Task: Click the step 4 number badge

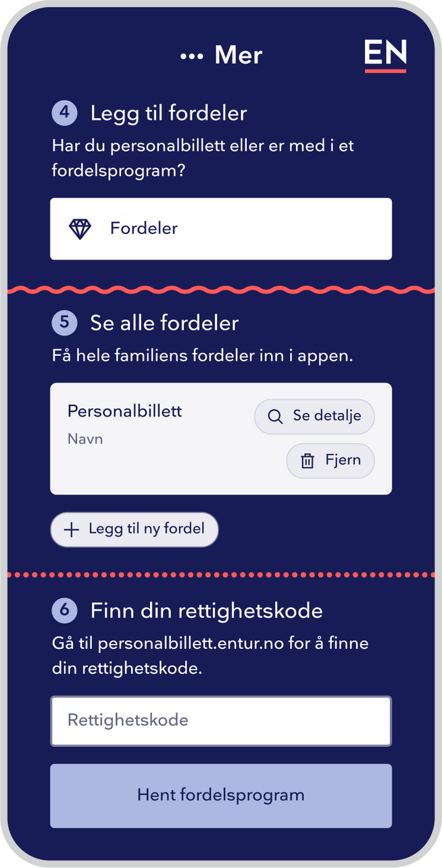Action: 64,114
